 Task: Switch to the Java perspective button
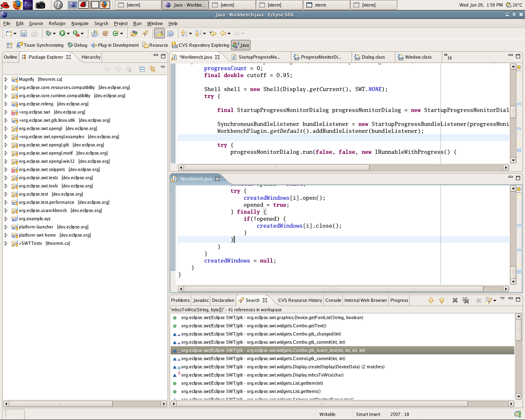(241, 45)
